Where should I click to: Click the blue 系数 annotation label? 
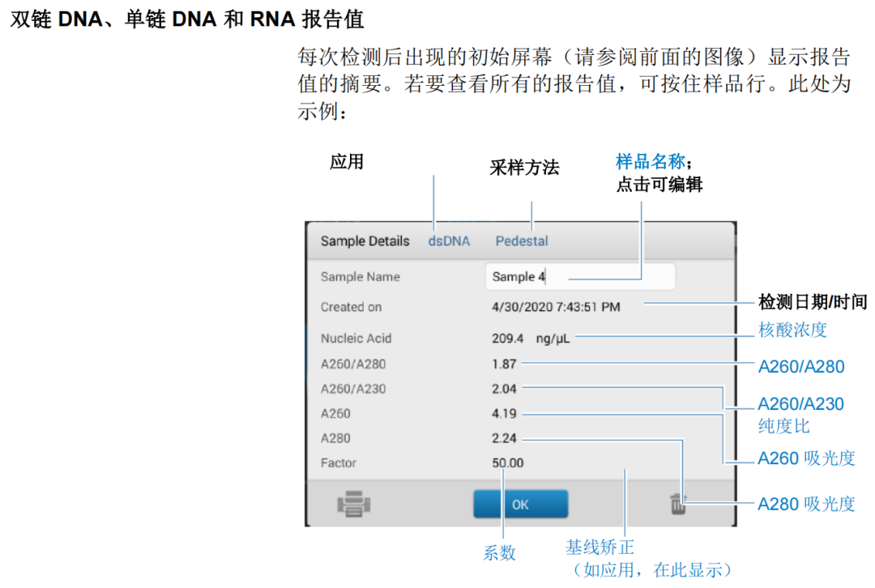500,553
